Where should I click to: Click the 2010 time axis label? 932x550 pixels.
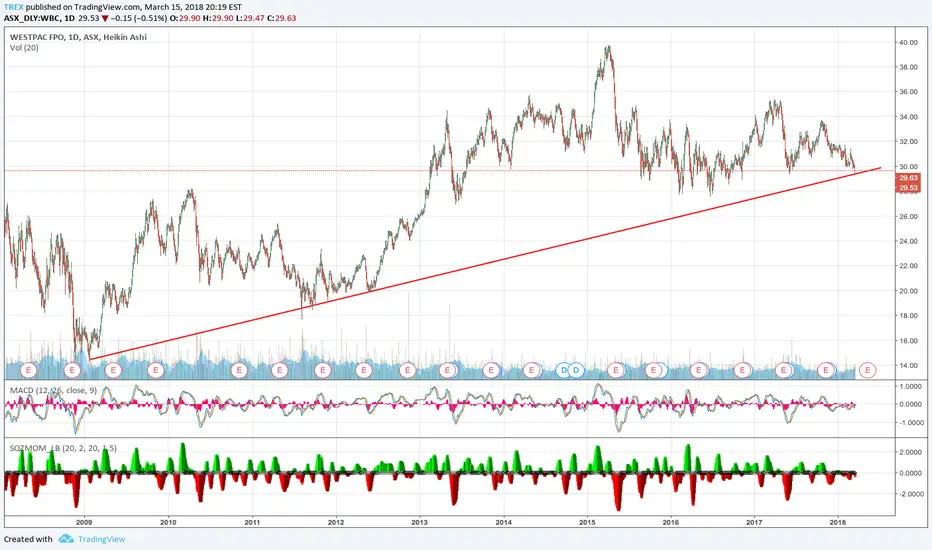(168, 523)
